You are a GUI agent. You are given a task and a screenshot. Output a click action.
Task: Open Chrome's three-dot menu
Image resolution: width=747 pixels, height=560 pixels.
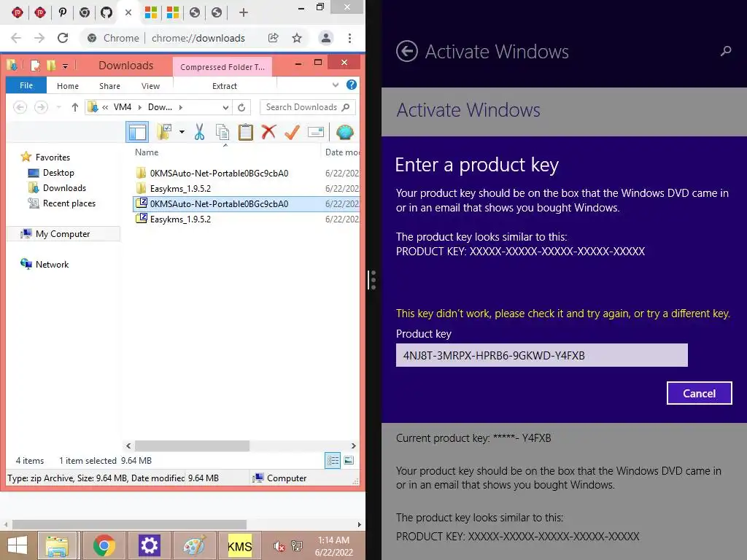349,38
